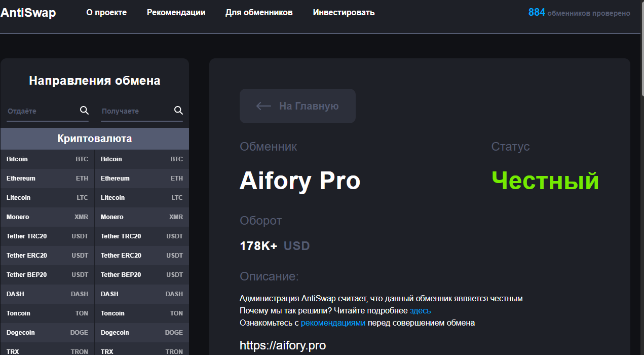644x355 pixels.
Task: Open the О проекте menu item
Action: 106,13
